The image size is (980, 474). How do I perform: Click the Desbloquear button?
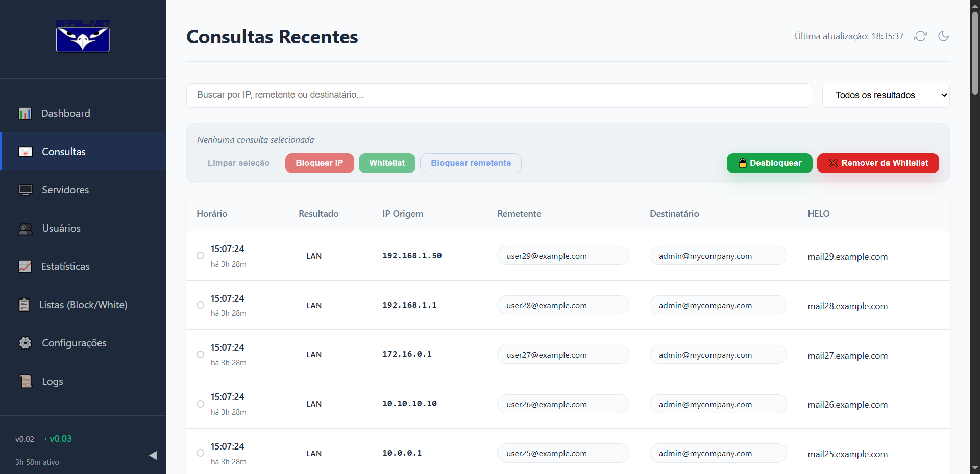(769, 163)
